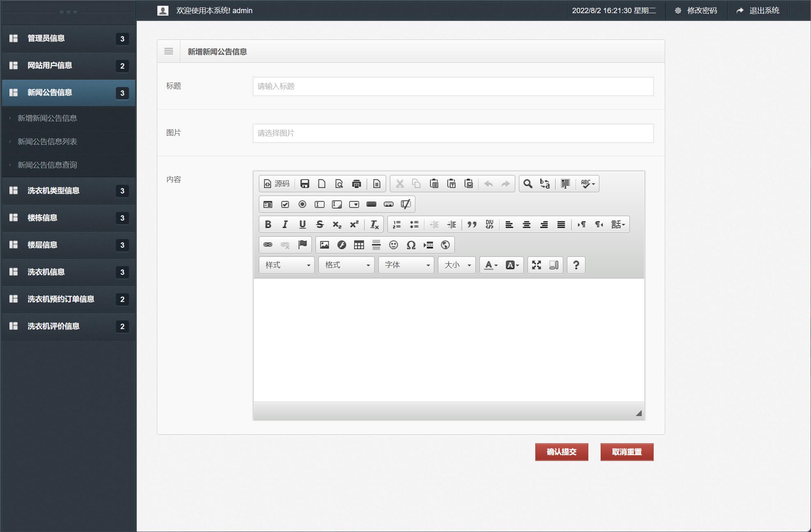The height and width of the screenshot is (532, 811).
Task: Click the 确认提交 submit button
Action: [561, 452]
